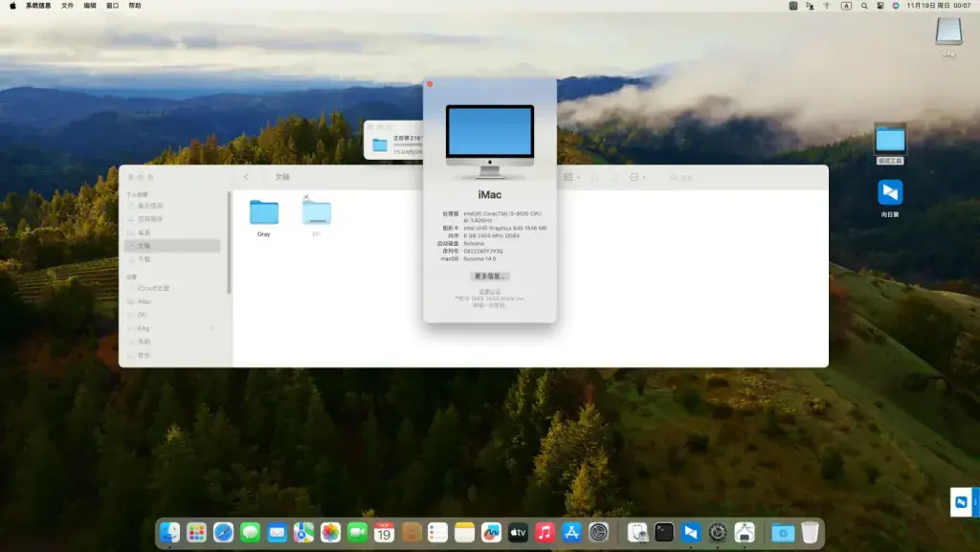The image size is (980, 552).
Task: Launch Safari from the Dock
Action: point(223,533)
